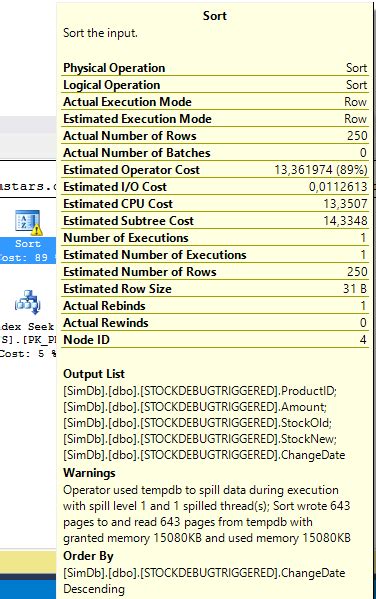Image resolution: width=376 pixels, height=599 pixels.
Task: Click the value 0,0112613
Action: coord(338,186)
